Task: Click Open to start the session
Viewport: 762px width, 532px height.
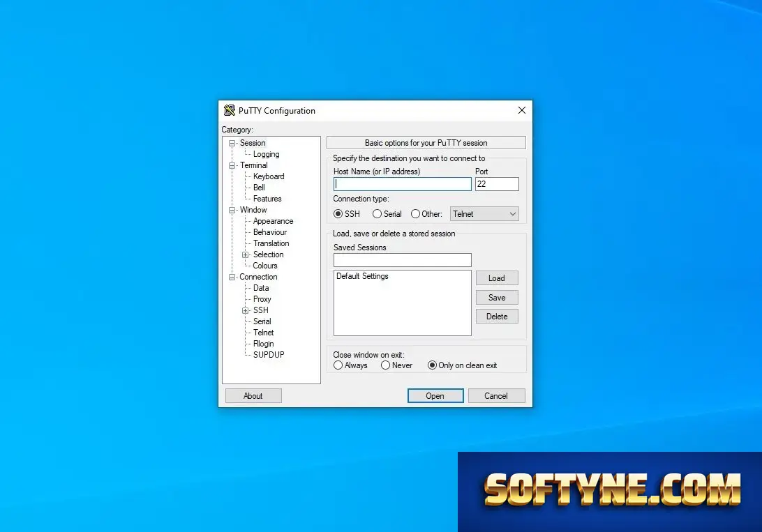Action: [x=435, y=396]
